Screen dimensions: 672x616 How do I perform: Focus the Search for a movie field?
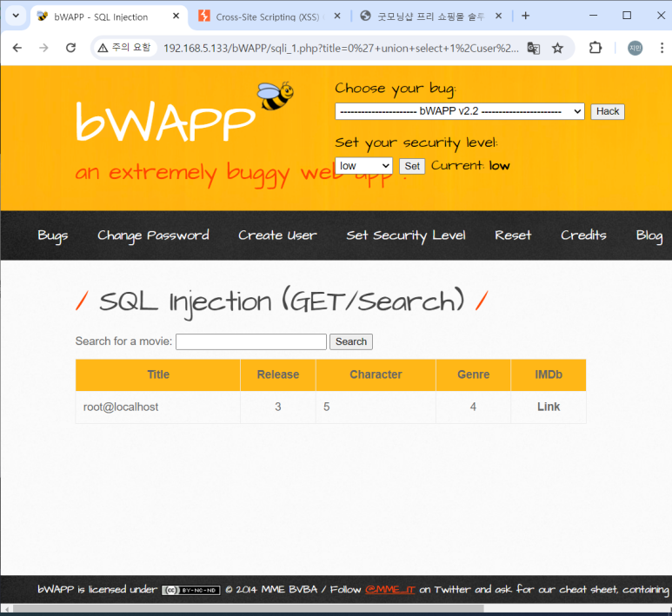pos(251,341)
